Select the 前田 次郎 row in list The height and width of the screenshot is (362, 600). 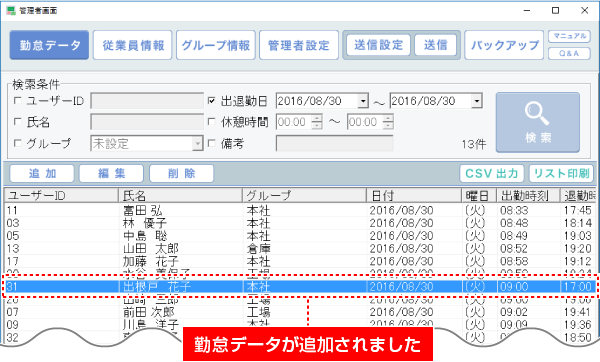(x=300, y=312)
